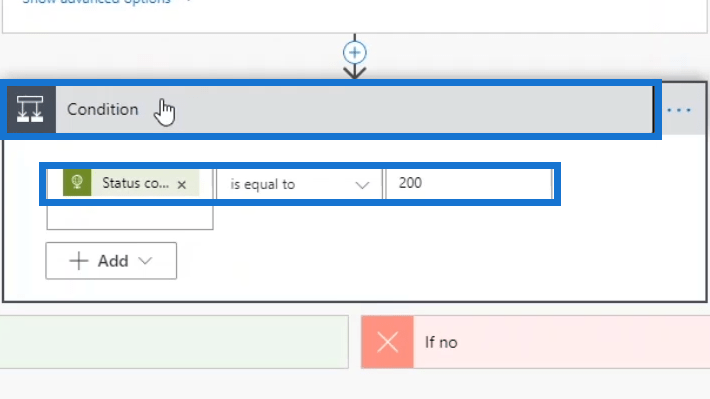Viewport: 710px width, 399px height.
Task: Click the Condition branching icon
Action: [30, 110]
